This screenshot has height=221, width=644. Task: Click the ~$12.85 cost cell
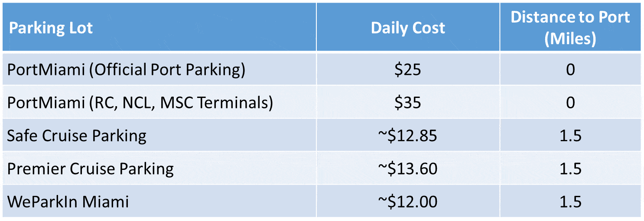click(x=408, y=135)
